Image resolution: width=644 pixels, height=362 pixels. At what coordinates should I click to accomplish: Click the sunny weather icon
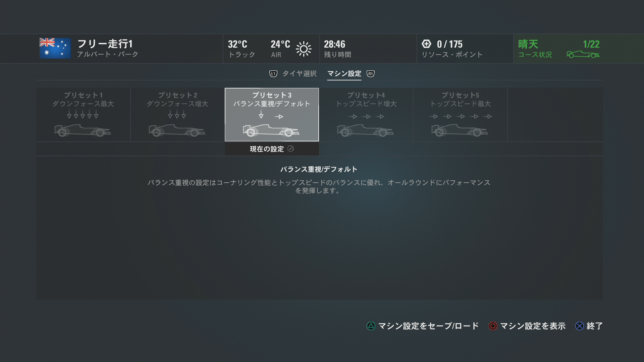coord(304,49)
